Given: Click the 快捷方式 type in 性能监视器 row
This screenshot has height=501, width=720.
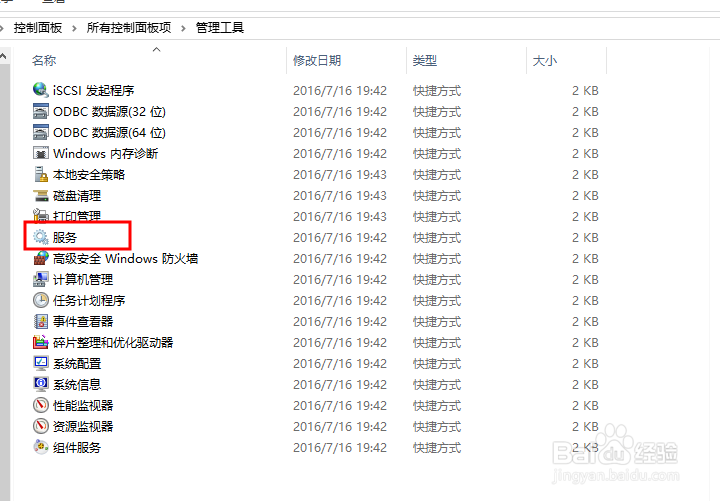Looking at the screenshot, I should tap(437, 405).
